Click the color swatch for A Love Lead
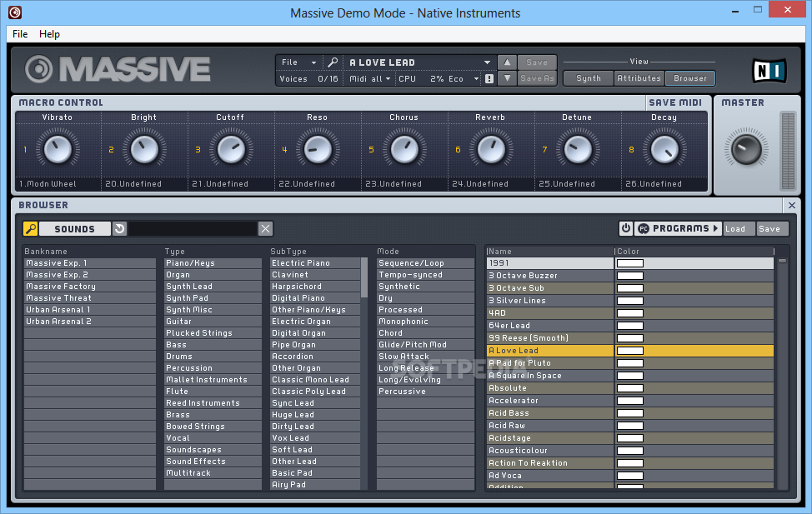The width and height of the screenshot is (812, 514). coord(629,351)
